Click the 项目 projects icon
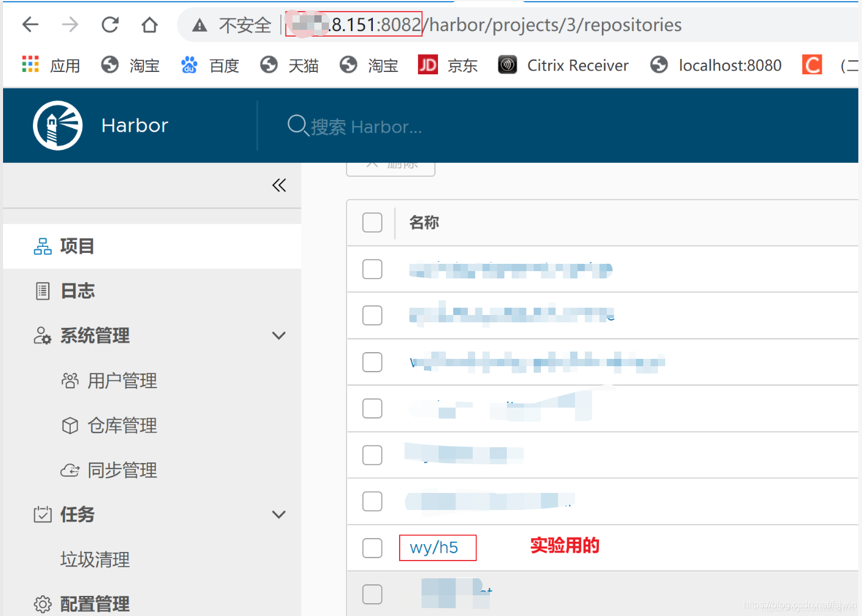This screenshot has height=616, width=862. pyautogui.click(x=43, y=246)
